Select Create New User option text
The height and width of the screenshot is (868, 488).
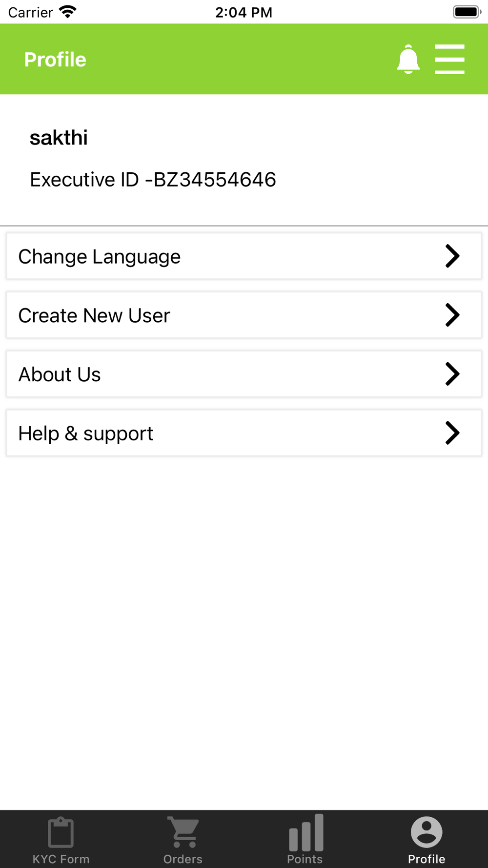(94, 316)
